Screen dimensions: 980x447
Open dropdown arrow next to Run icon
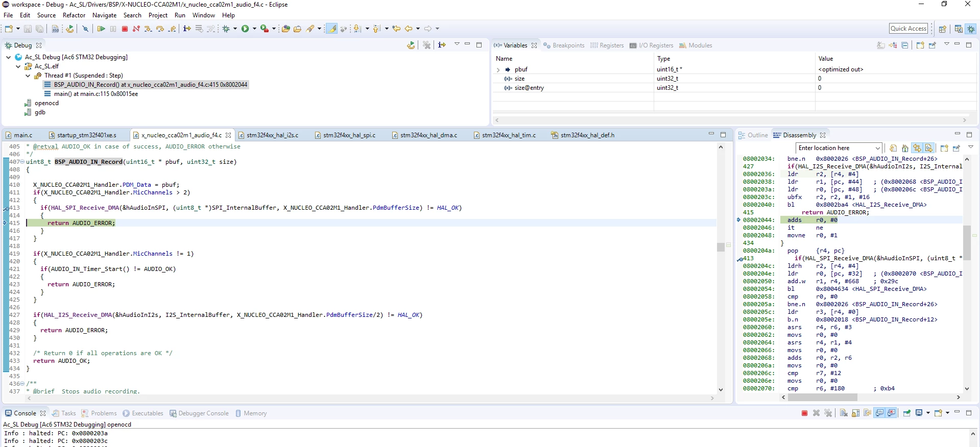(254, 29)
